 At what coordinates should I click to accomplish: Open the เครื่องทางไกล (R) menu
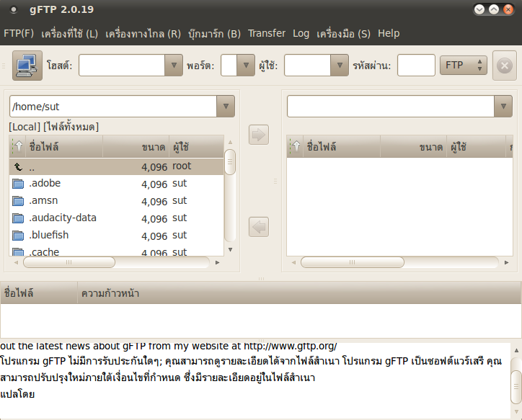[143, 34]
